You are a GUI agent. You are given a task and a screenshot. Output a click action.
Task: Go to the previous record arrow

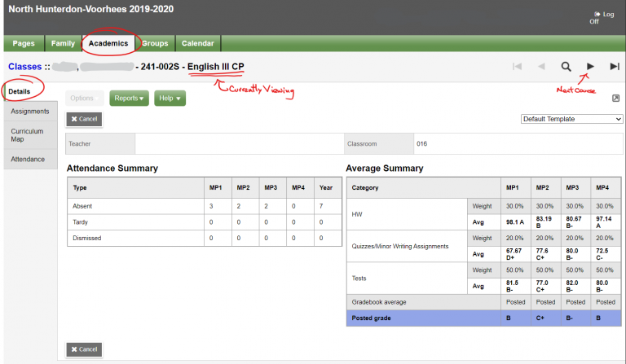pyautogui.click(x=540, y=66)
